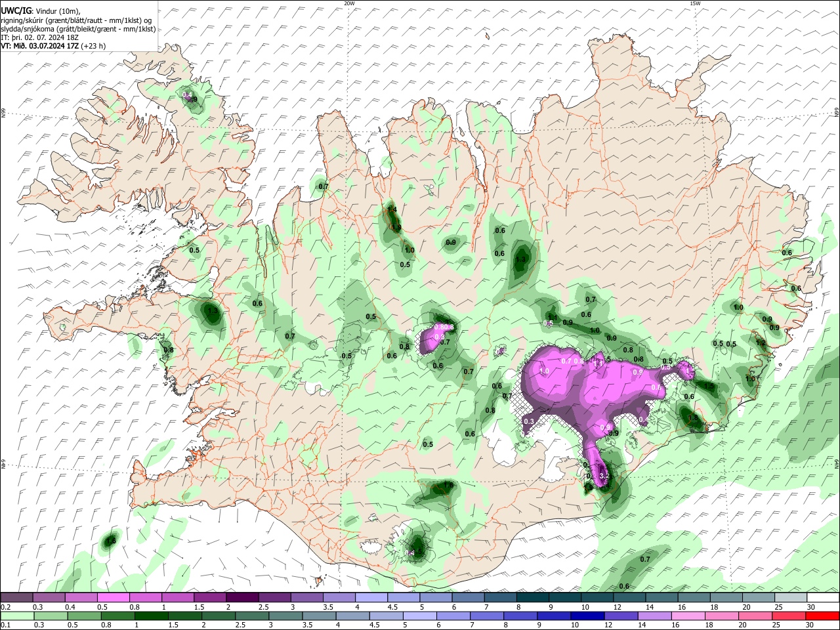Click the '3.2' precipitation value on the map

tap(605, 476)
